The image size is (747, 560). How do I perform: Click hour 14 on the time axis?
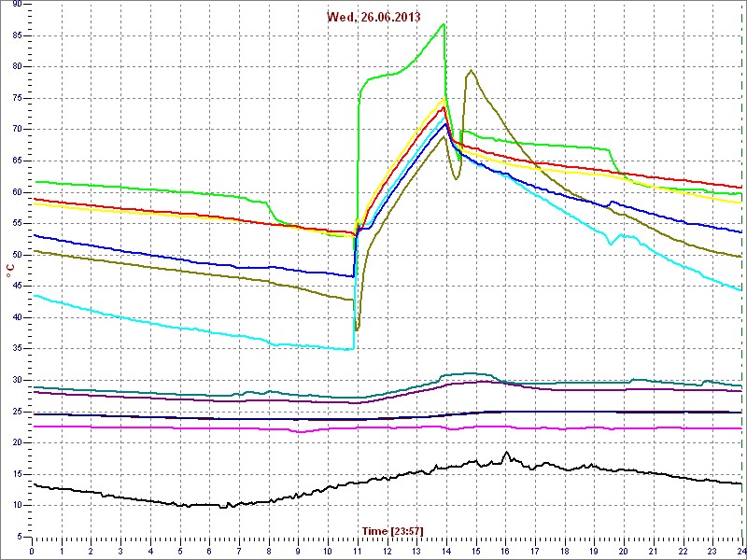[445, 552]
